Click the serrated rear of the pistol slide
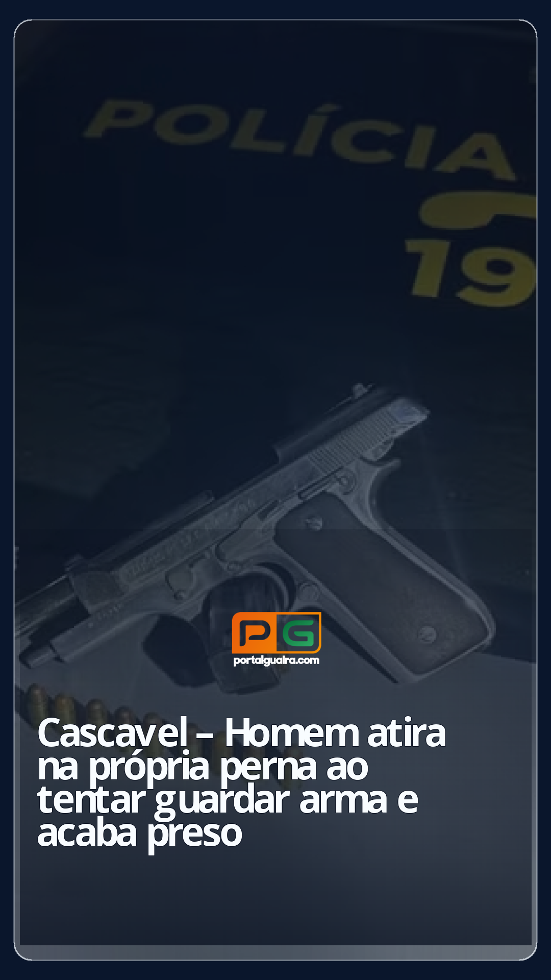The height and width of the screenshot is (980, 551). click(357, 439)
